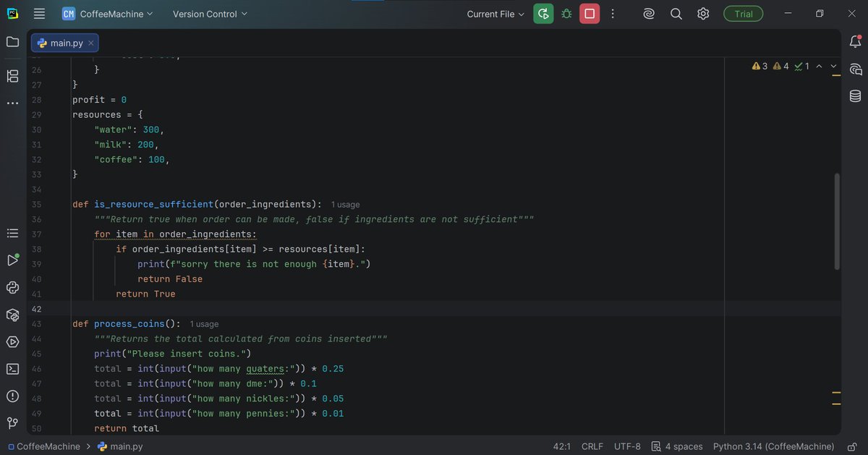Click the editor vertical scrollbar thumb

(x=838, y=221)
